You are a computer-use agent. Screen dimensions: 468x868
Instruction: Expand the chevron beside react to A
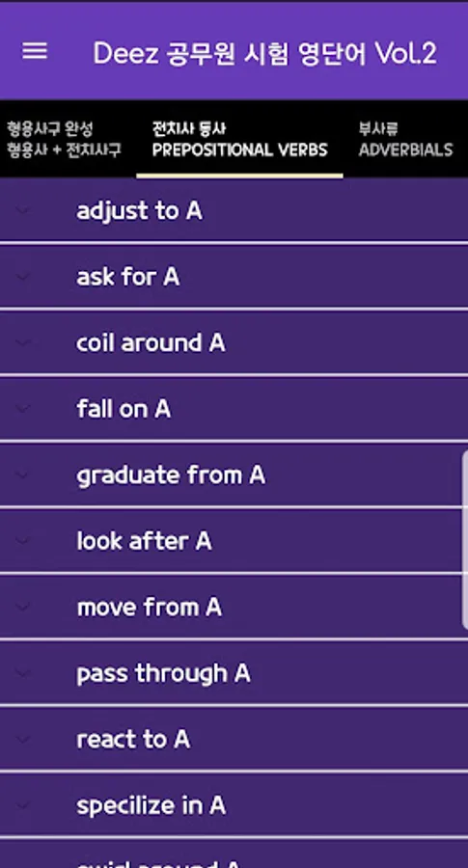point(23,739)
